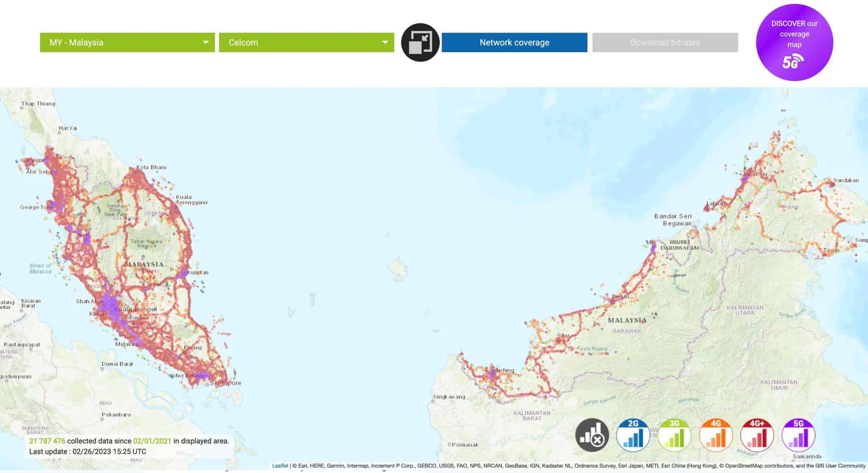Select the Network coverage tab
The image size is (868, 473).
point(514,42)
